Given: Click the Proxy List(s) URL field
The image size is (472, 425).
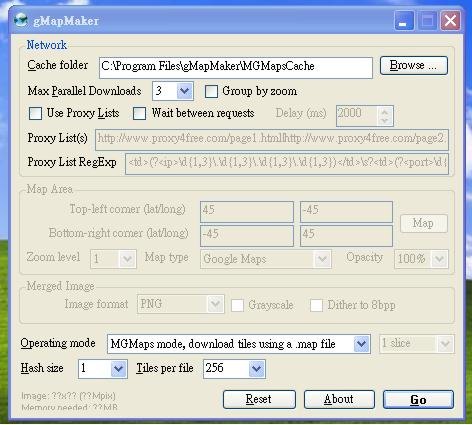Looking at the screenshot, I should 272,140.
